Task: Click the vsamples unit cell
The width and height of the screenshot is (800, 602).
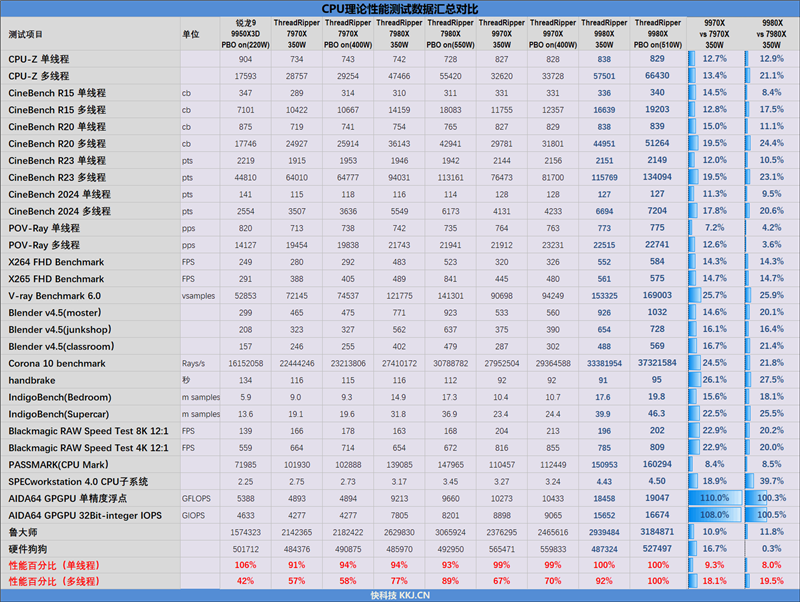Action: point(198,296)
